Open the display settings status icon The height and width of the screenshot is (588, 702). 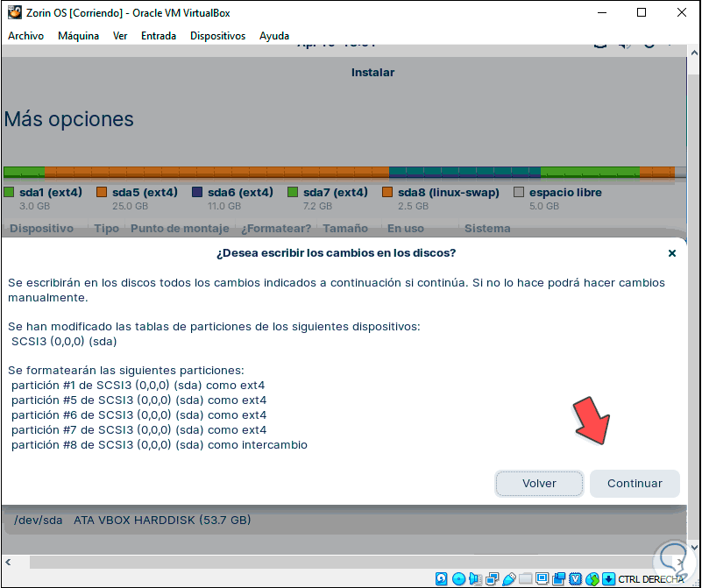pyautogui.click(x=542, y=578)
